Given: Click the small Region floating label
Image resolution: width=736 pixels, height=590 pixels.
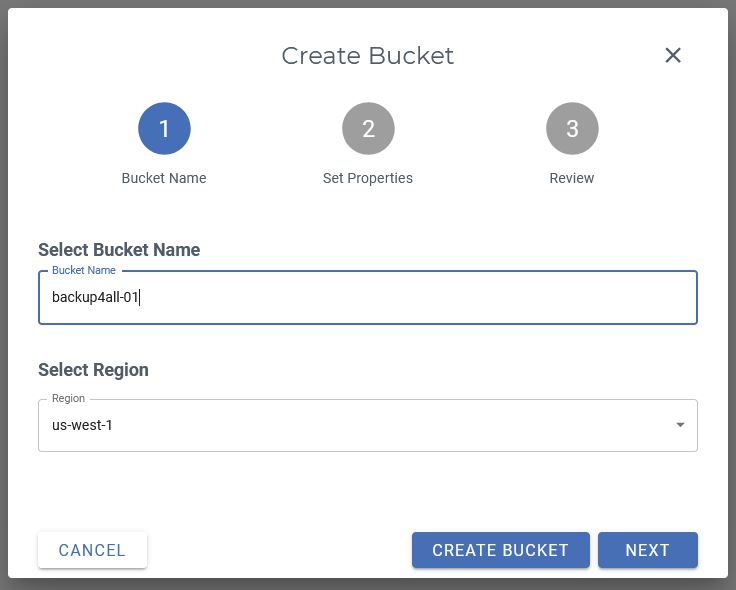Looking at the screenshot, I should click(68, 398).
